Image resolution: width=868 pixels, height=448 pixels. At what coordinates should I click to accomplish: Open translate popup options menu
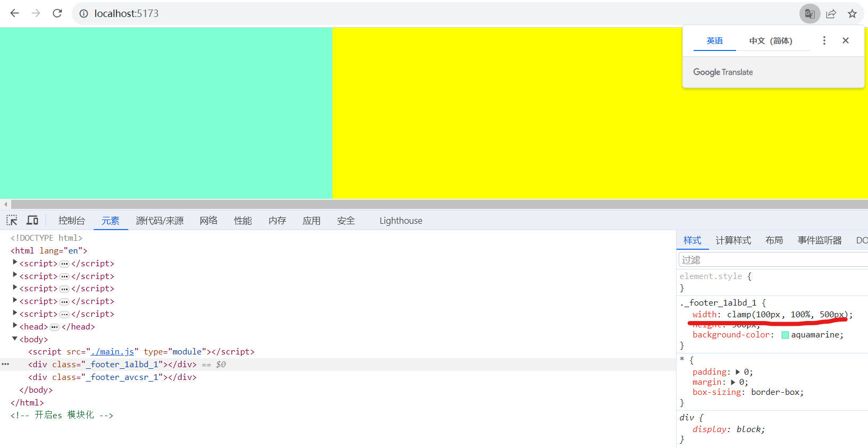click(x=824, y=40)
